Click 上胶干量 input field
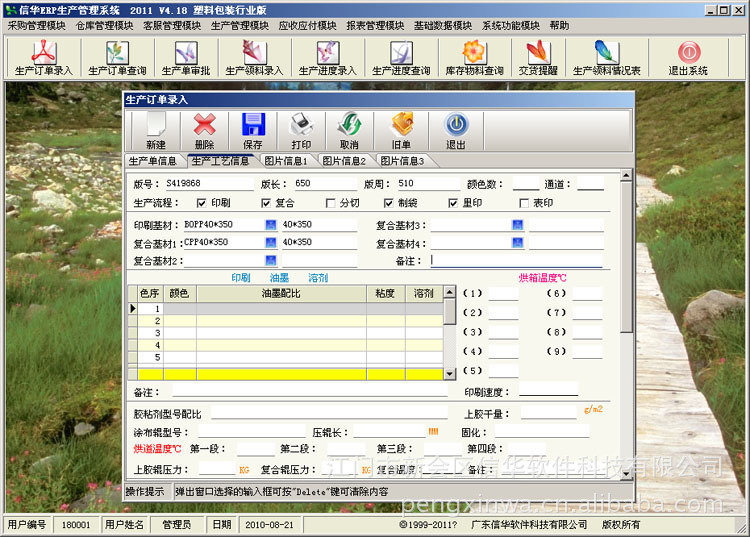 click(x=549, y=413)
